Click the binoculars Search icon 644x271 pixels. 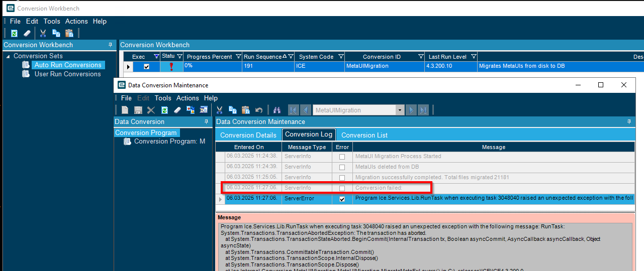pyautogui.click(x=277, y=110)
